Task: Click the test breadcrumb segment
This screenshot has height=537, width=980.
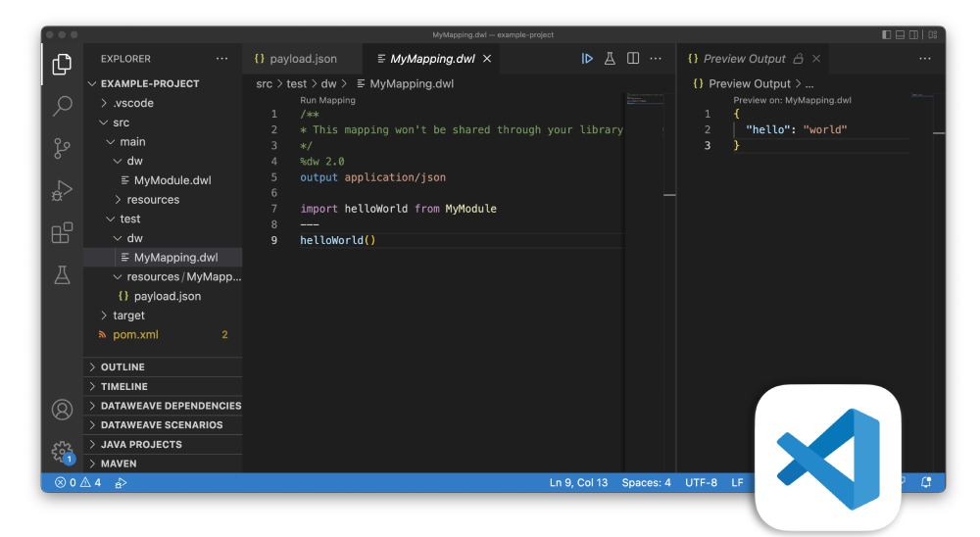Action: pyautogui.click(x=297, y=83)
